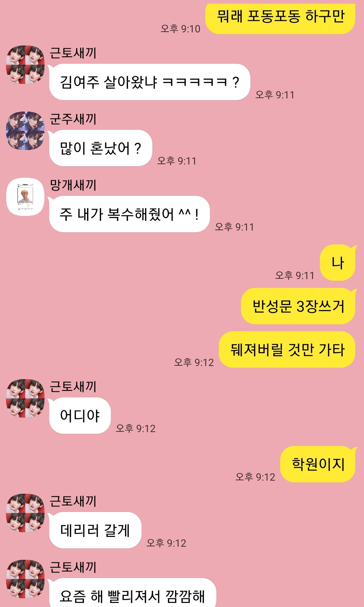Tap the bubble 주 내가 복수해줬어 ^^ !

tap(129, 214)
